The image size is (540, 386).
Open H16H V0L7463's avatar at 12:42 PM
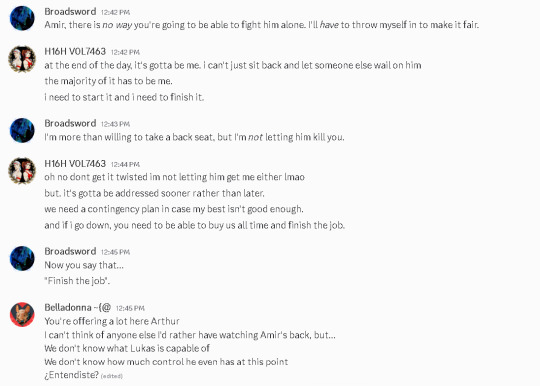pos(22,59)
